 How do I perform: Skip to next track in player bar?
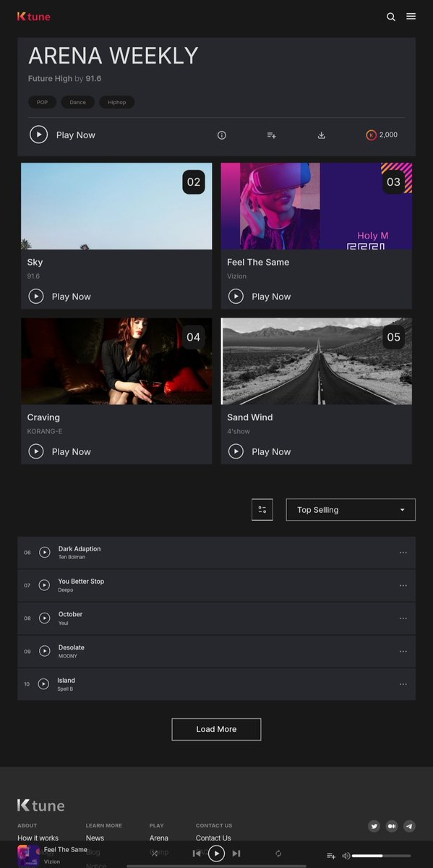[236, 854]
